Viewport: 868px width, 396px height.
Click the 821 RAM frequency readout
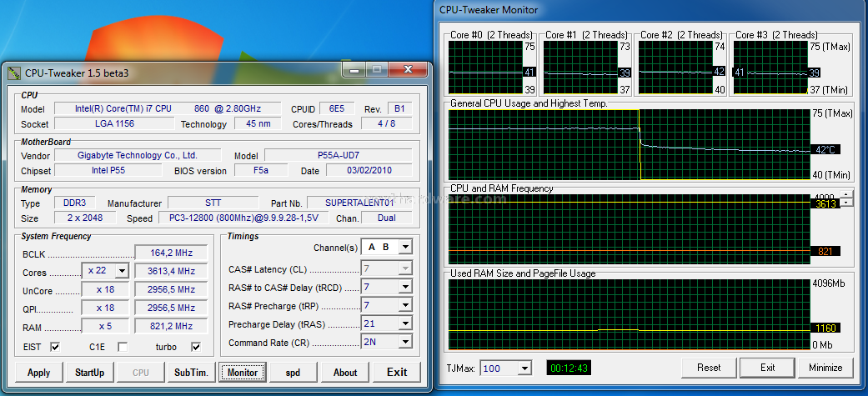click(x=825, y=252)
